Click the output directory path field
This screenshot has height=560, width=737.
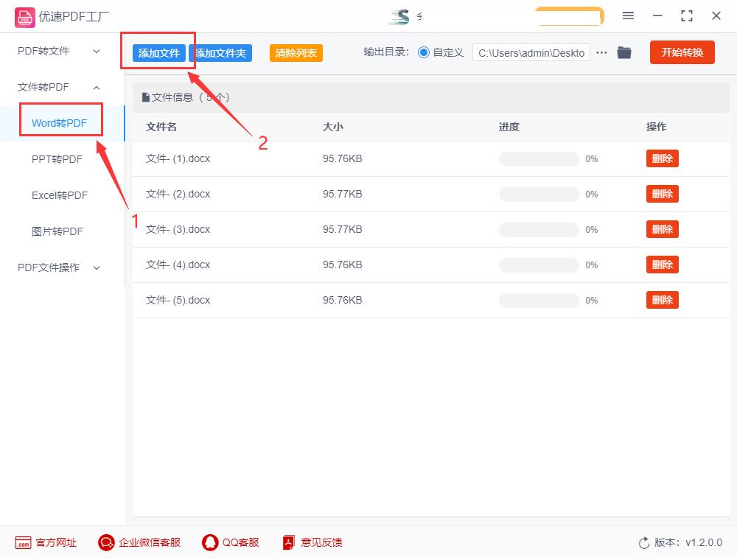point(531,52)
